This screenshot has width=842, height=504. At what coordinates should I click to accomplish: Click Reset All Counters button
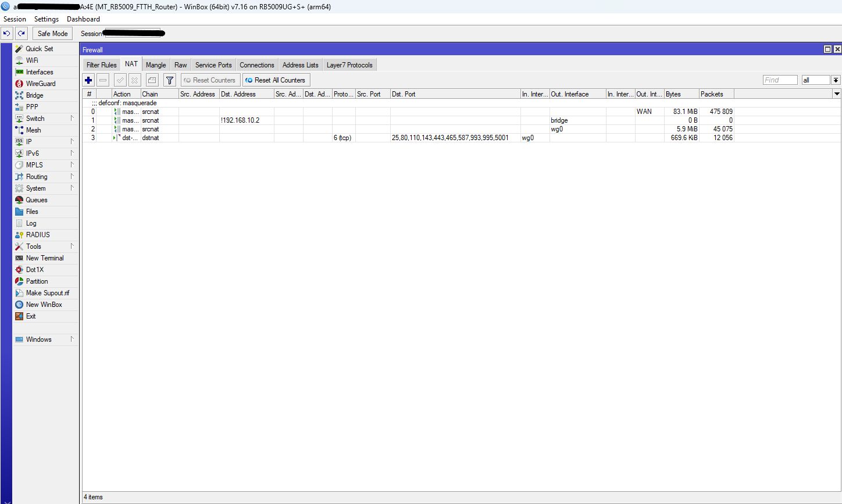point(276,80)
